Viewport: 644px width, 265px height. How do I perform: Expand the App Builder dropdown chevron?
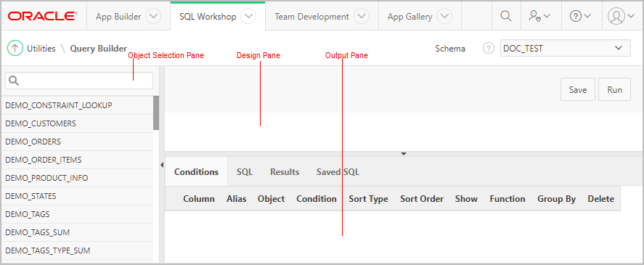click(153, 17)
